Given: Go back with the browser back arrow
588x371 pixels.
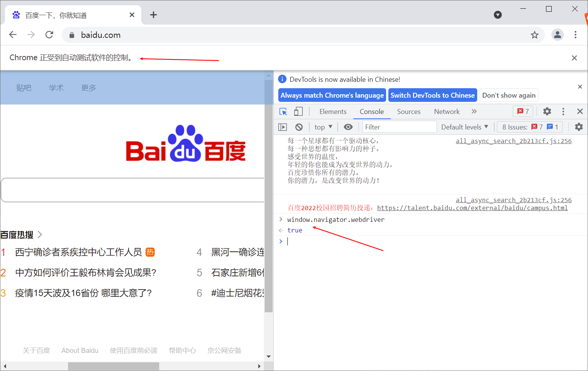Looking at the screenshot, I should point(13,35).
